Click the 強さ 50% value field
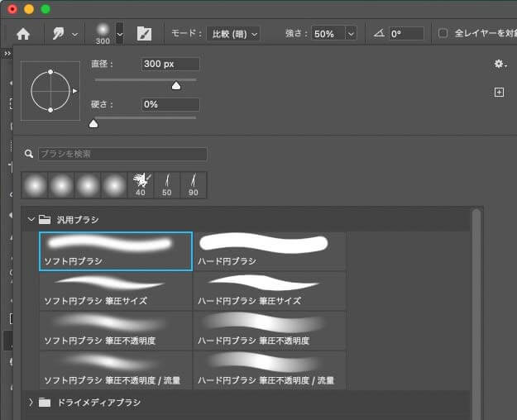Image resolution: width=517 pixels, height=420 pixels. coord(328,34)
